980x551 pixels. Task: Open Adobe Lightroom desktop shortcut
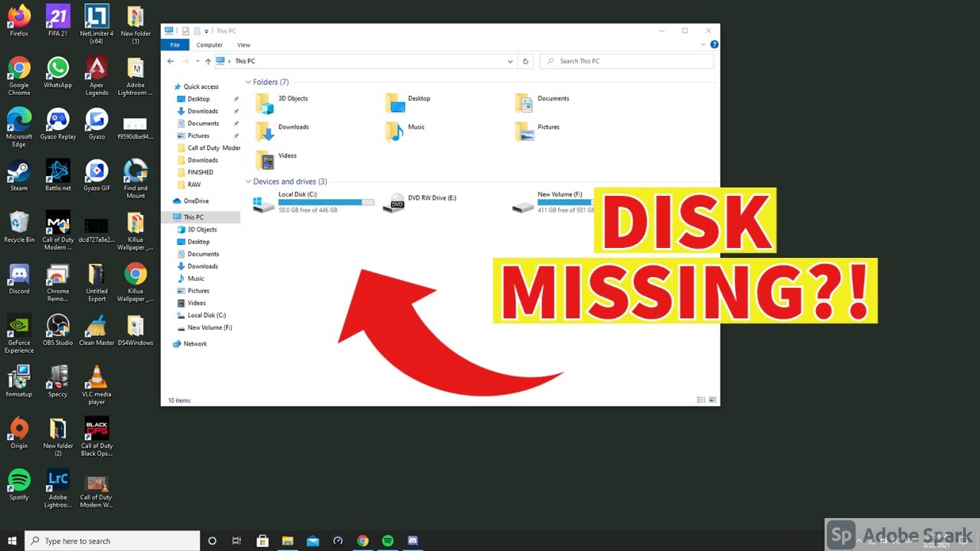tap(136, 76)
